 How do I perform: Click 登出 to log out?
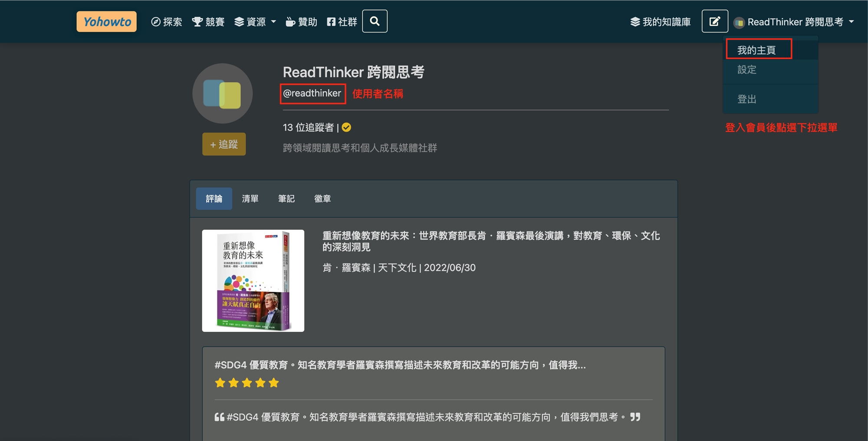[747, 99]
